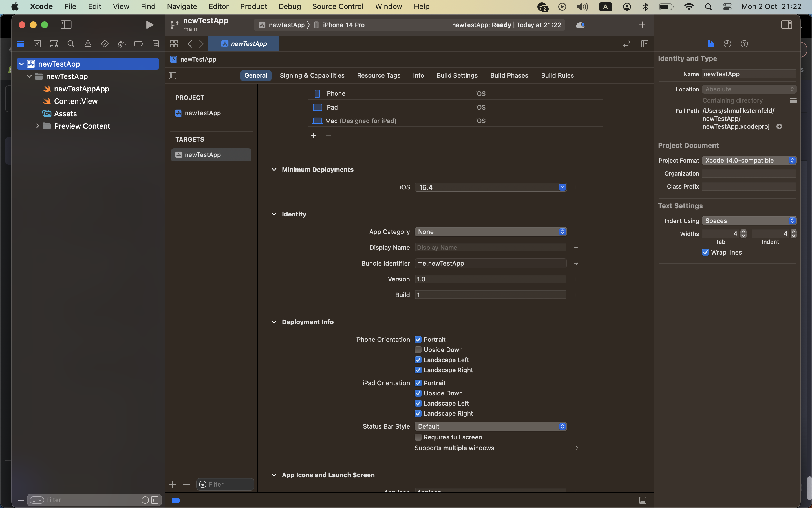This screenshot has width=812, height=508.
Task: Add a new target with plus button
Action: [x=173, y=484]
